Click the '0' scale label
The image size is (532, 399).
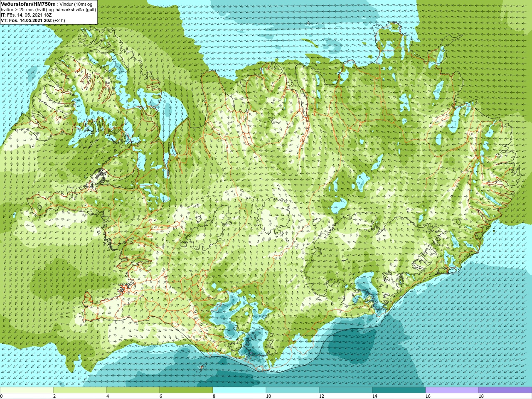2,396
